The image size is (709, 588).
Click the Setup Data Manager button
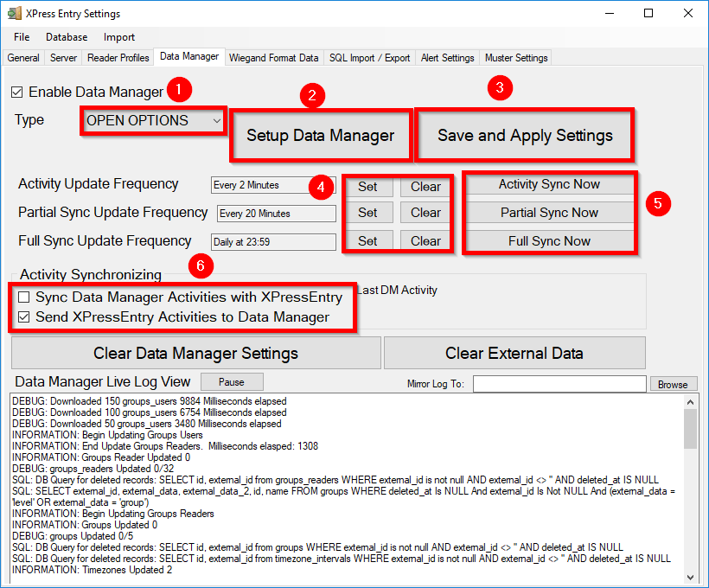tap(321, 135)
